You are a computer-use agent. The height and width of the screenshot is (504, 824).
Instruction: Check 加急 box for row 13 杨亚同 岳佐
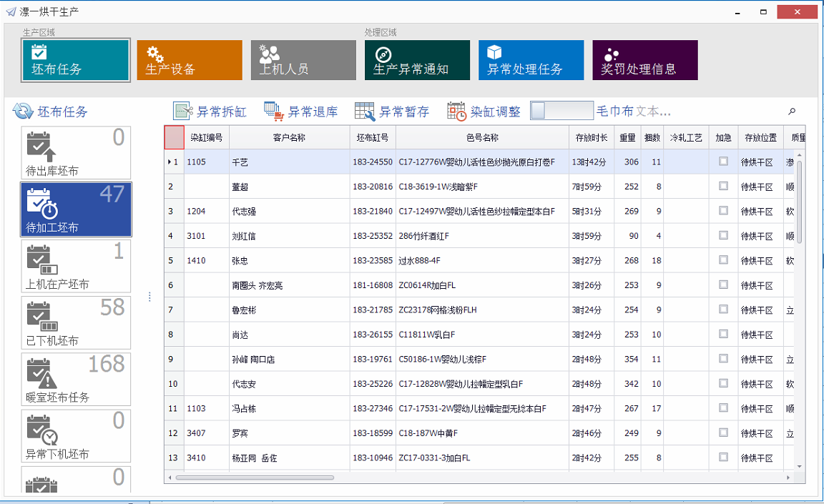pyautogui.click(x=723, y=458)
